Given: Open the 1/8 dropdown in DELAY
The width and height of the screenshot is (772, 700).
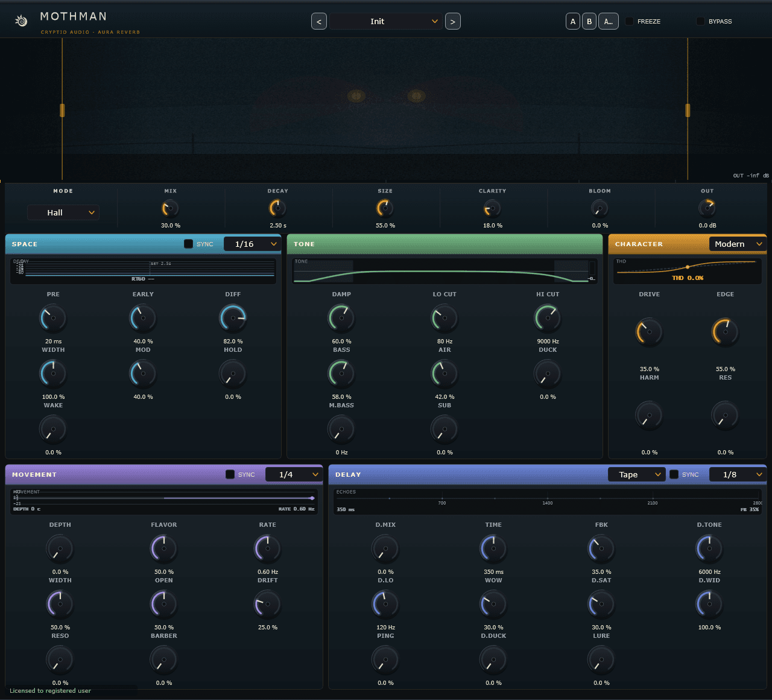Looking at the screenshot, I should pos(738,474).
